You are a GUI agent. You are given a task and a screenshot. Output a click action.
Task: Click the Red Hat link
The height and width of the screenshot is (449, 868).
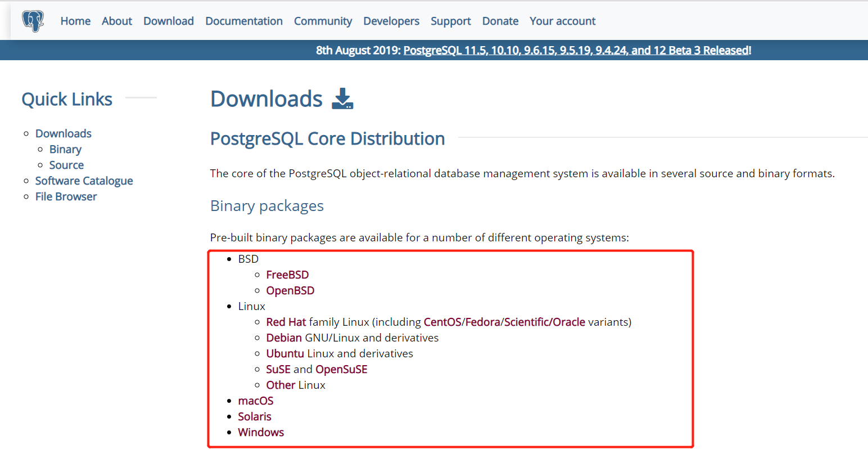tap(286, 322)
